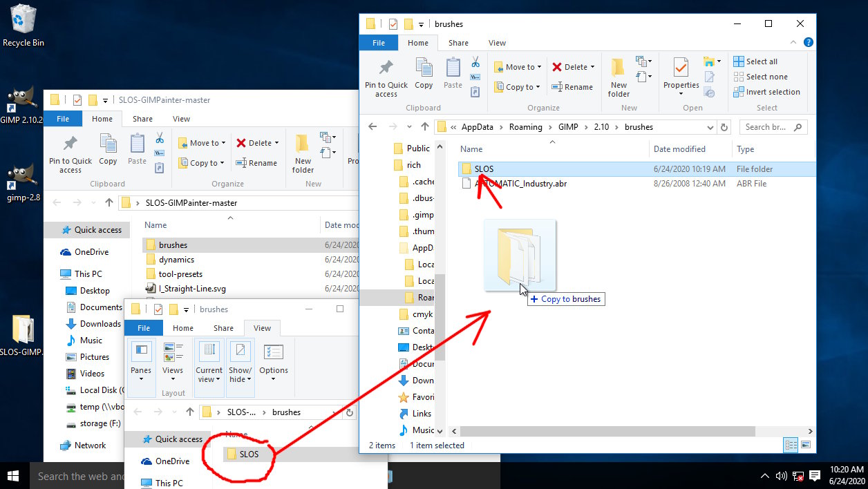Refresh the small SLOS brushes window
This screenshot has height=489, width=868.
click(x=350, y=412)
